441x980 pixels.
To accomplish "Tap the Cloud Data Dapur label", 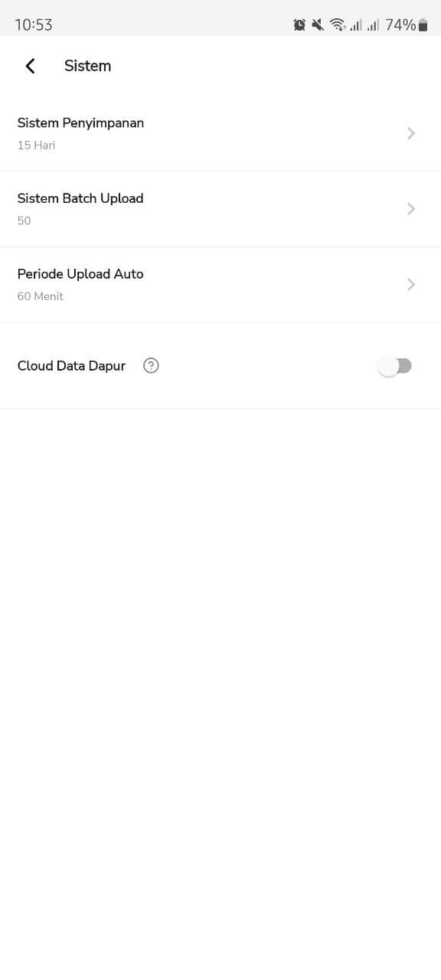I will (71, 366).
